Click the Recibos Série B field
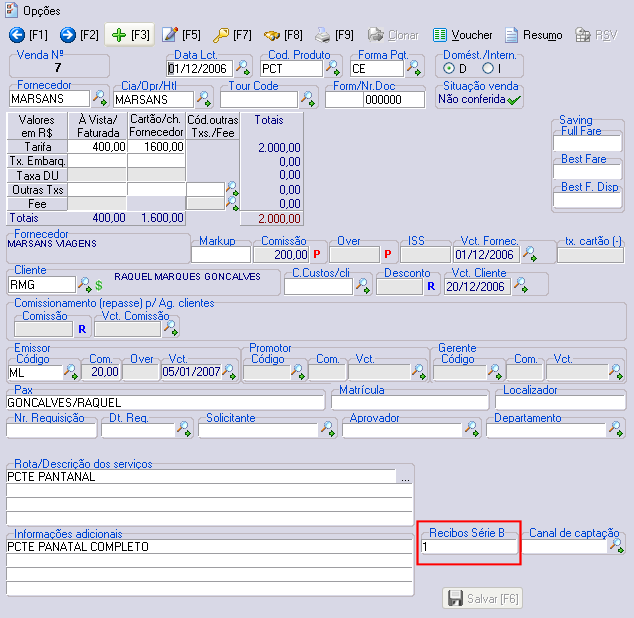The height and width of the screenshot is (618, 634). pos(469,547)
